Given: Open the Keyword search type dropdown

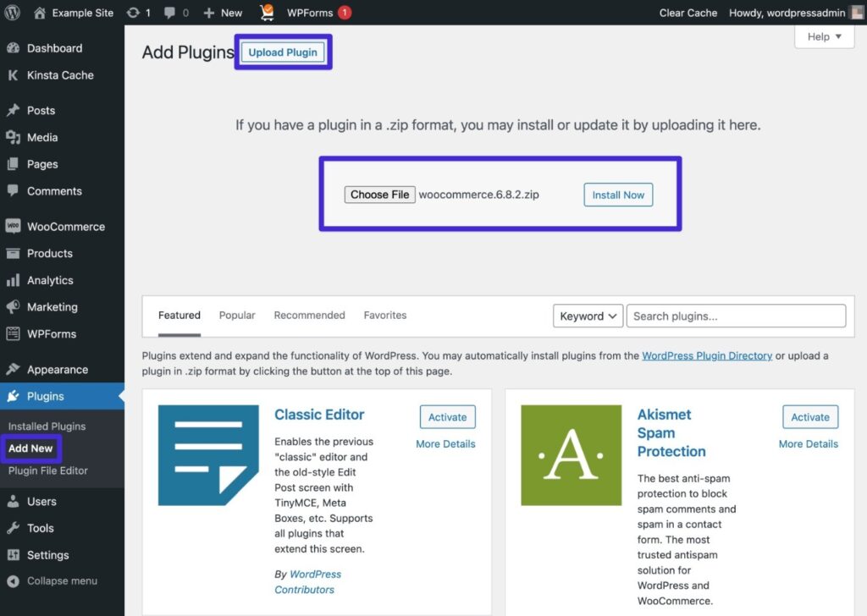Looking at the screenshot, I should 588,316.
